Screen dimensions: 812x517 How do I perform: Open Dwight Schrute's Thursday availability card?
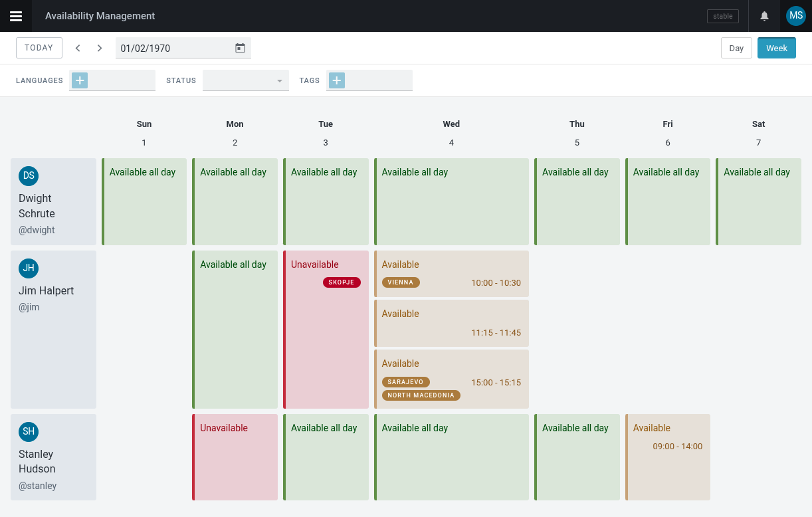click(577, 201)
